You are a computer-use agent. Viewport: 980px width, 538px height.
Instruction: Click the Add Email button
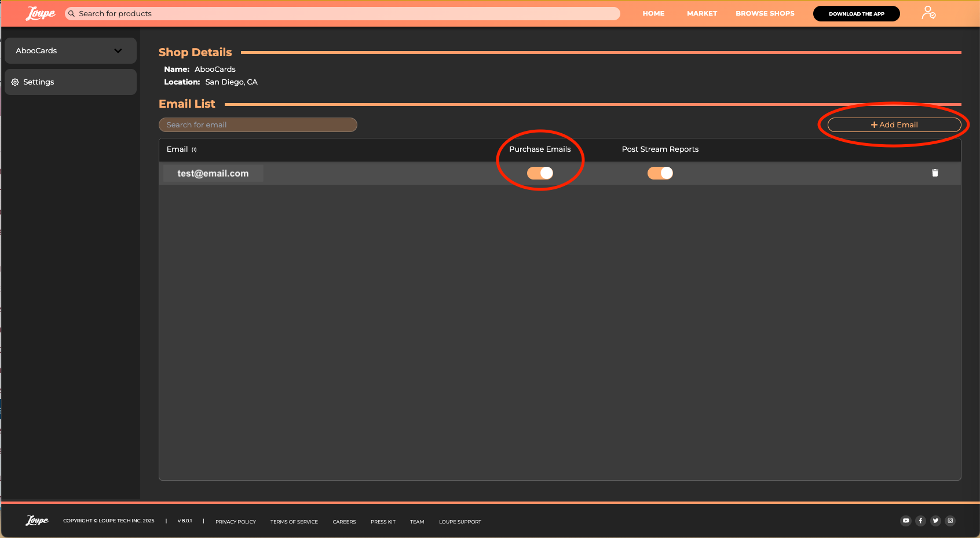(894, 125)
